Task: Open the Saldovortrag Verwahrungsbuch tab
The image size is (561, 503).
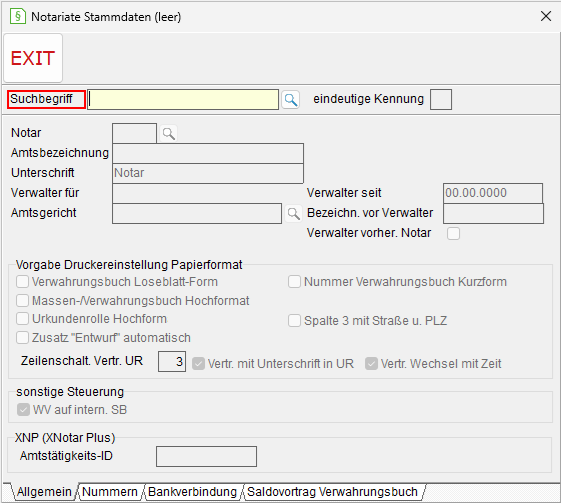Action: pyautogui.click(x=332, y=492)
